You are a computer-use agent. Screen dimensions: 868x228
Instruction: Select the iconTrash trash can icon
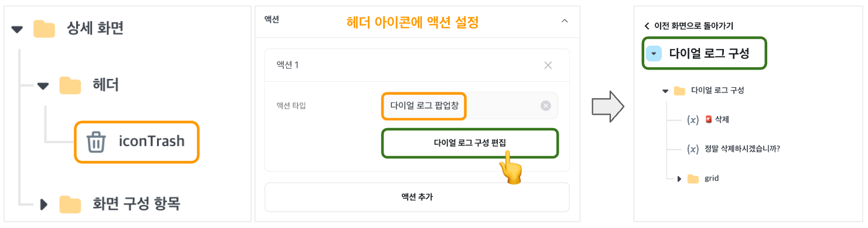click(x=96, y=141)
